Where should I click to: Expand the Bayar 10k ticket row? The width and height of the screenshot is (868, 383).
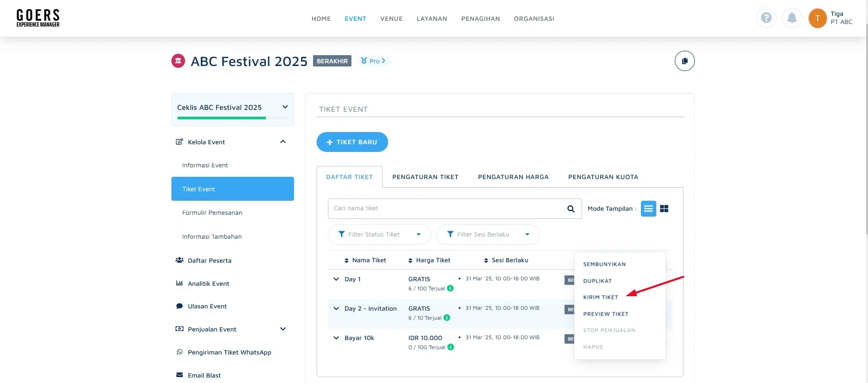click(x=336, y=338)
